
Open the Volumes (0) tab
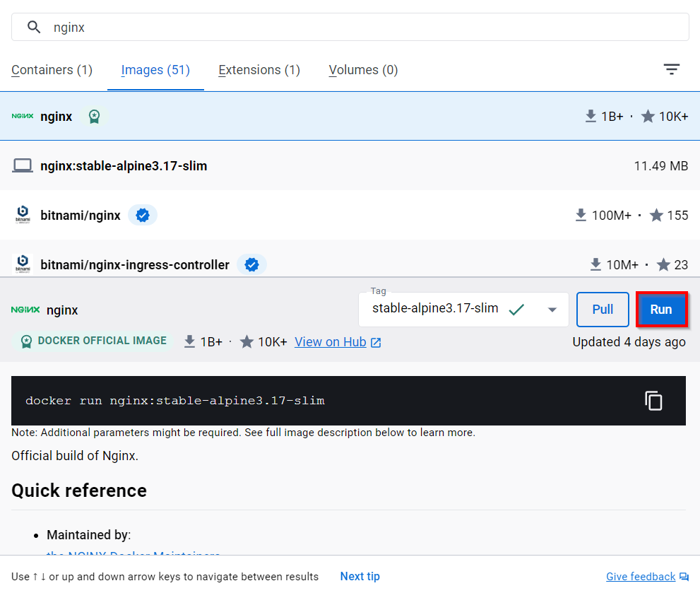(x=363, y=70)
